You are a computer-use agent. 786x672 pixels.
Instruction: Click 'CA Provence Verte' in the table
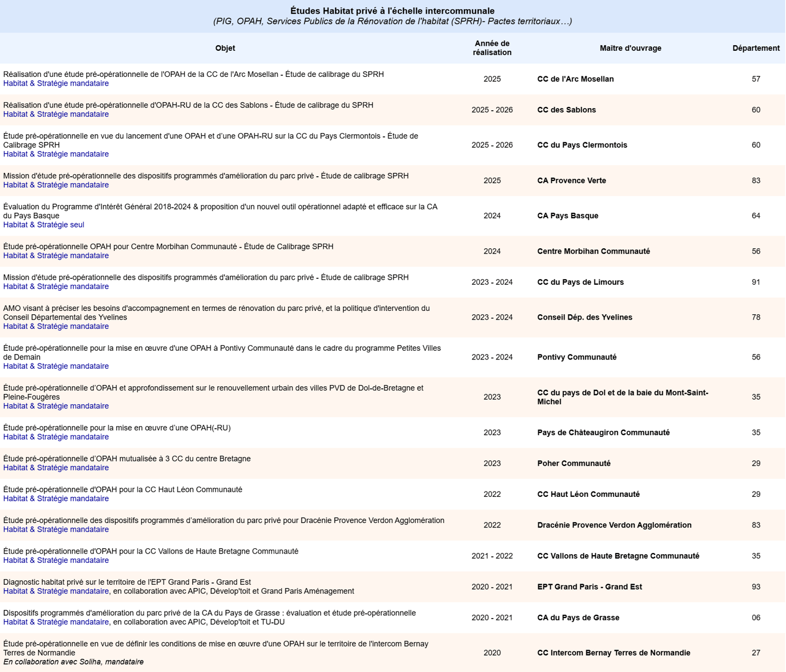tap(571, 181)
